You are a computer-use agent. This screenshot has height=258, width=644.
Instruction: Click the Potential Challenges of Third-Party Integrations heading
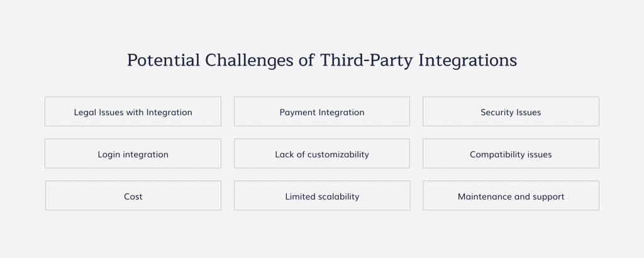[x=322, y=60]
